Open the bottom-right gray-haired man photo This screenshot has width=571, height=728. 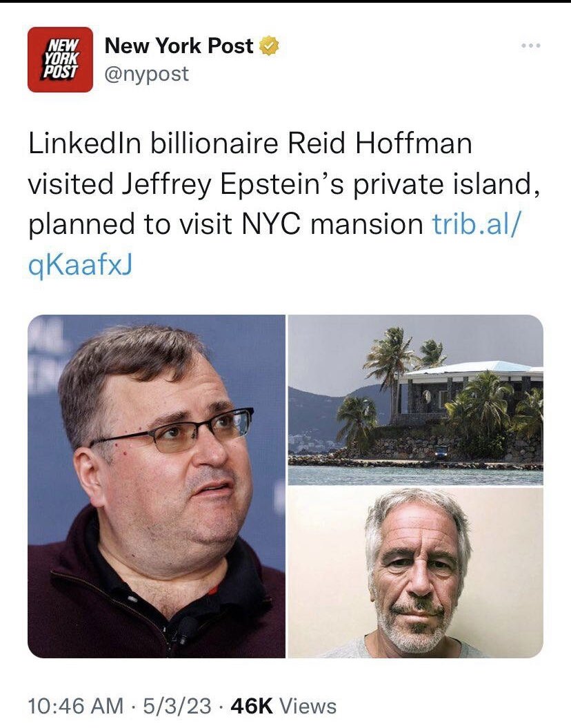[x=415, y=573]
